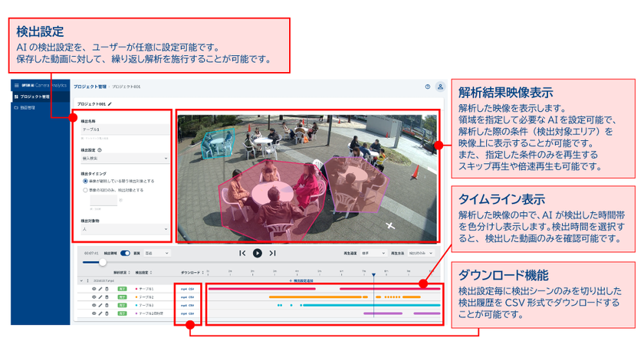Download mp4 for the purple-dot row
This screenshot has width=644, height=354.
click(183, 313)
